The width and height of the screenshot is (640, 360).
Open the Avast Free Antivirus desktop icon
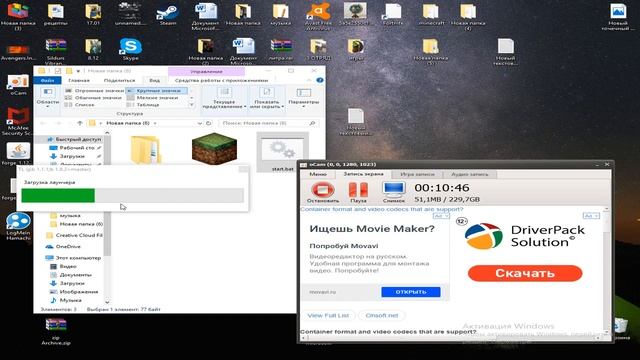(318, 16)
